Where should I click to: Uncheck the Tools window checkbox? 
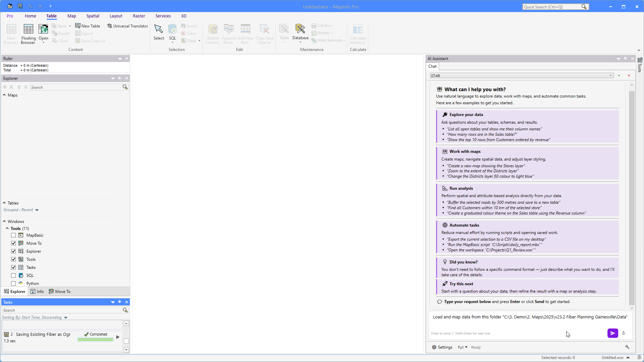pos(13,259)
